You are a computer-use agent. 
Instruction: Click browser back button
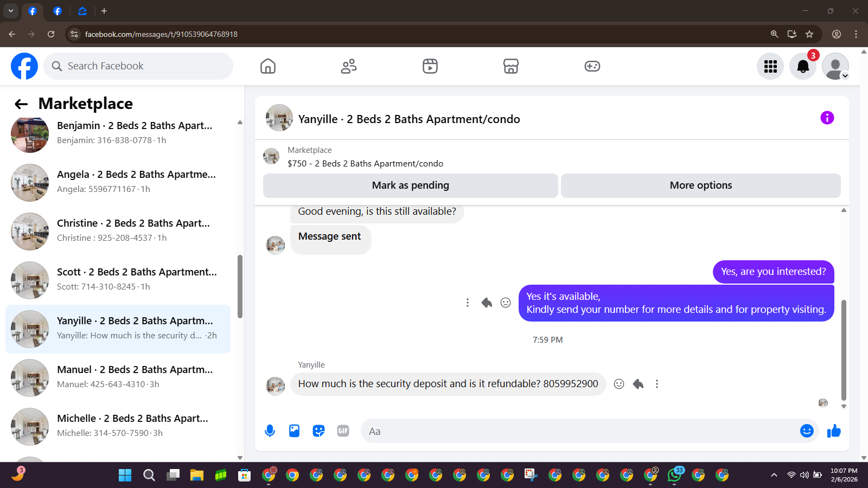tap(12, 34)
